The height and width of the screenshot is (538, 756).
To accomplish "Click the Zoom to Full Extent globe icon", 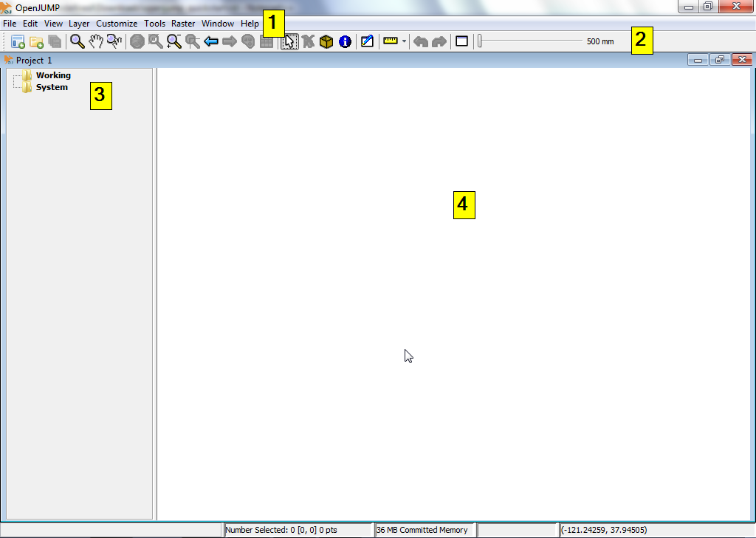I will [x=137, y=41].
